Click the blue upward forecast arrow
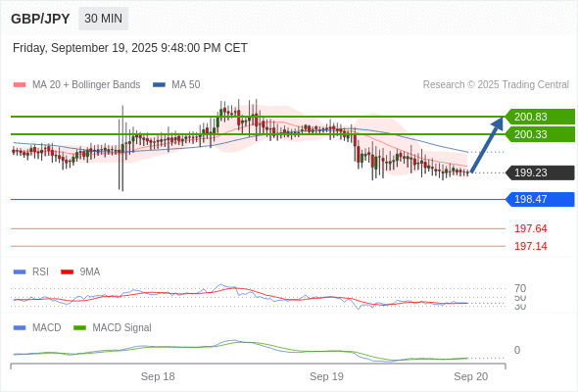The image size is (578, 392). click(x=487, y=145)
